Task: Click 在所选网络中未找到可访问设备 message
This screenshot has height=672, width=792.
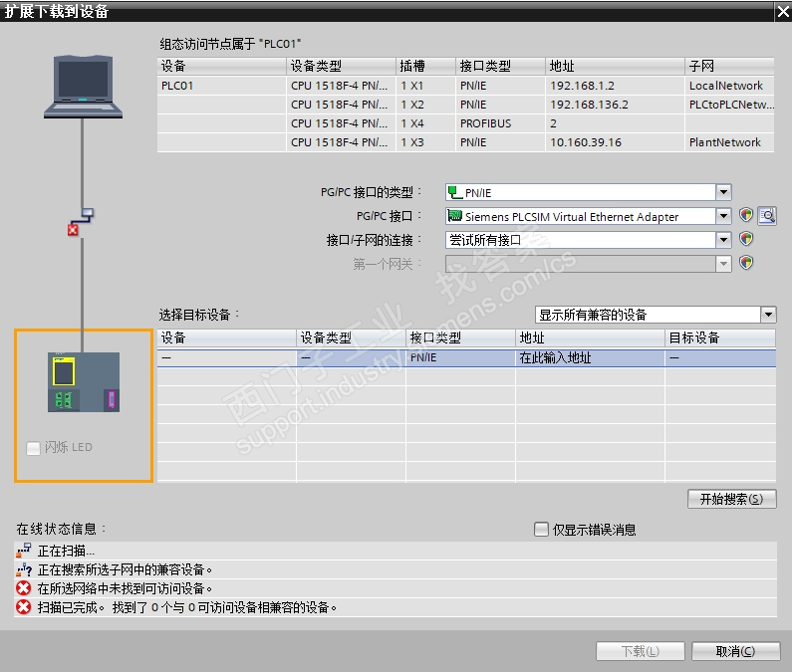Action: point(125,588)
